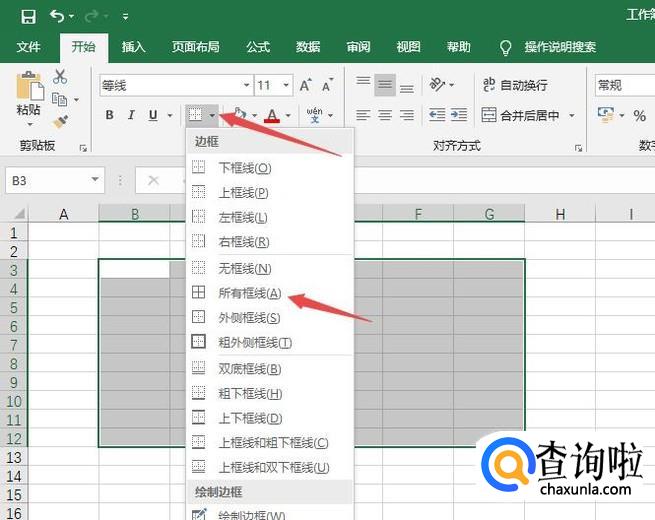Open the 等线 font name dropdown
655x520 pixels.
pos(247,85)
